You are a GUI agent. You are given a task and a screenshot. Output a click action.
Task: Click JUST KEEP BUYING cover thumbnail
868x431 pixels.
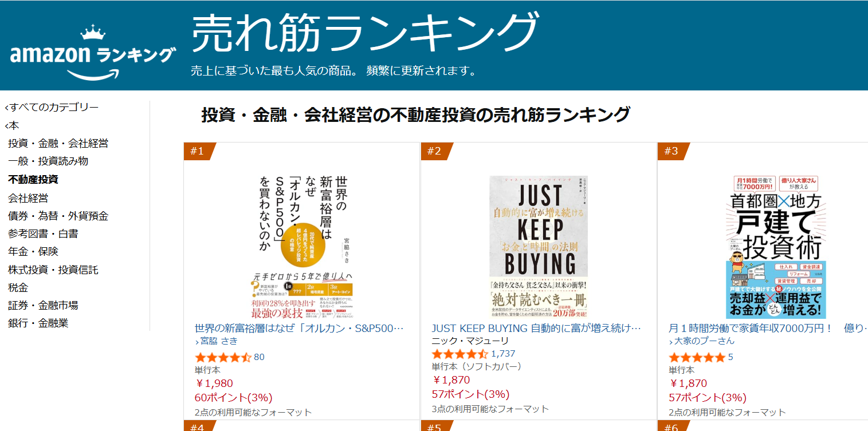539,247
